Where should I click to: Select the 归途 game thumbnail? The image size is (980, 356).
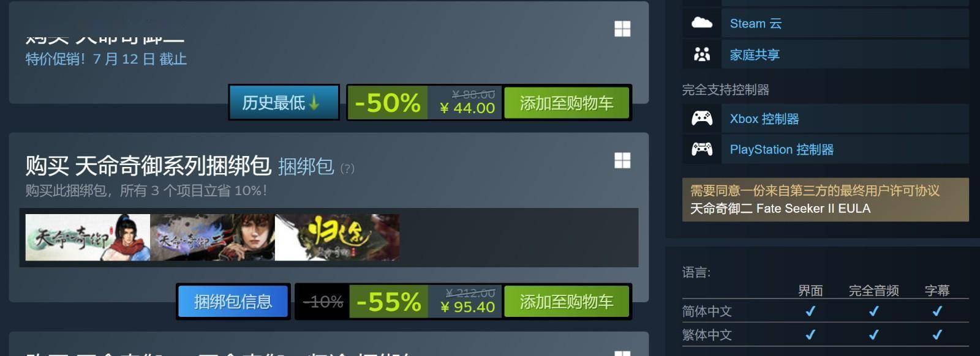point(337,237)
